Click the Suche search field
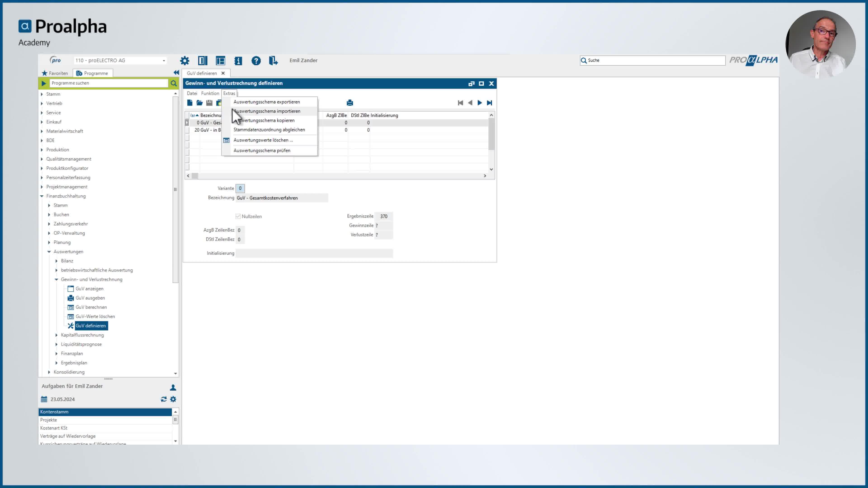Screen dimensions: 868x488 (652, 61)
